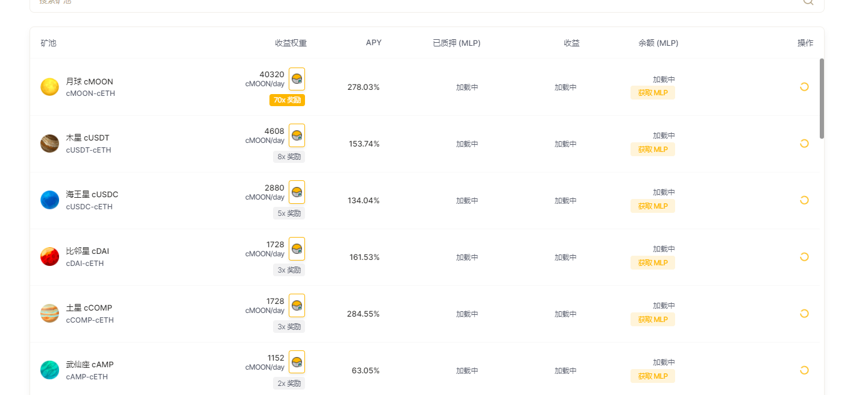Select the 武仙座 cAMP pool name

pos(90,365)
